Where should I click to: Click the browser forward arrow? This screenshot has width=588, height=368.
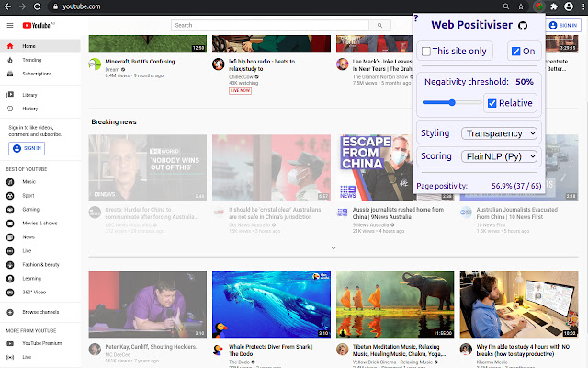coord(22,6)
